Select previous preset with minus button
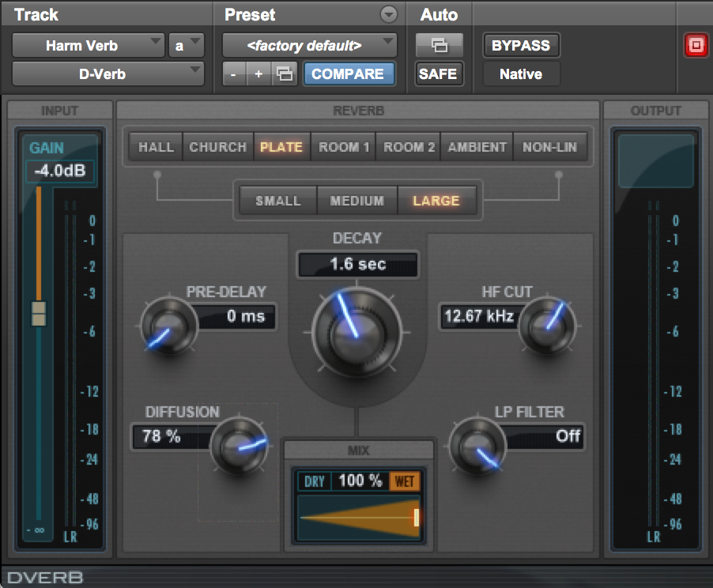Screen dimensions: 713x588 point(234,73)
